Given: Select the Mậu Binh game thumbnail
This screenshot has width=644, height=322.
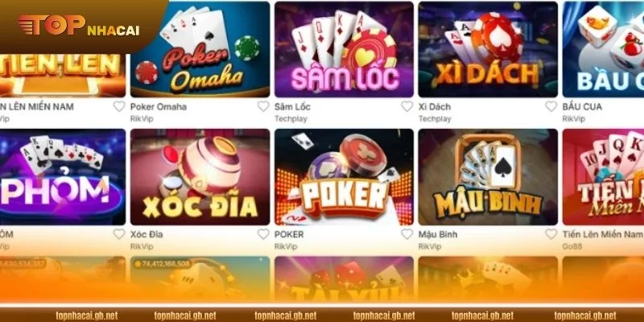Looking at the screenshot, I should (488, 177).
